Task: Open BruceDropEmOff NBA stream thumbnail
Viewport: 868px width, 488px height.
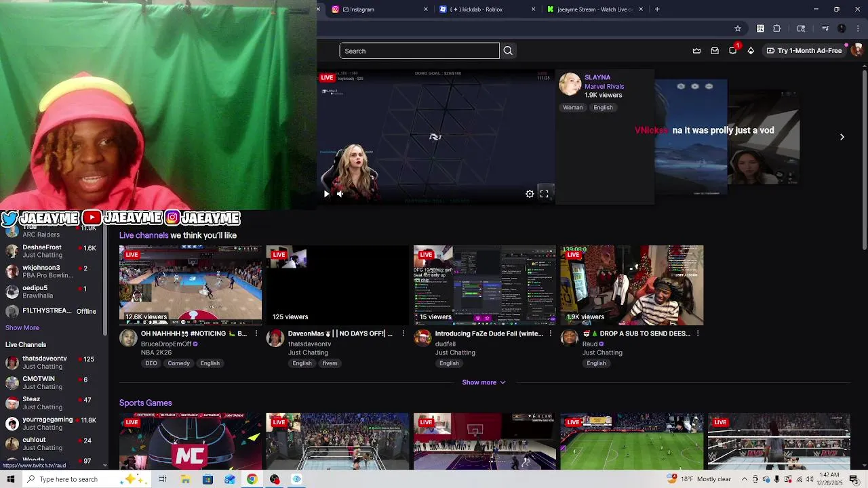Action: [x=191, y=285]
